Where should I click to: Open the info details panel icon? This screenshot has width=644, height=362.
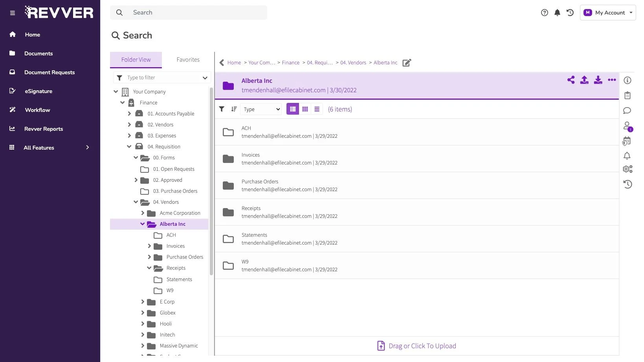click(627, 80)
